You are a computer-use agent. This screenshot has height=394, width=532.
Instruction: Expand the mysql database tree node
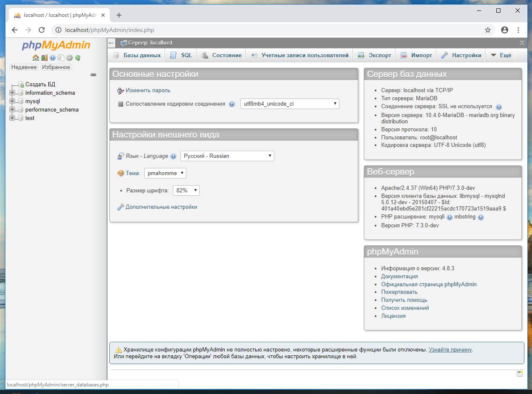click(12, 101)
